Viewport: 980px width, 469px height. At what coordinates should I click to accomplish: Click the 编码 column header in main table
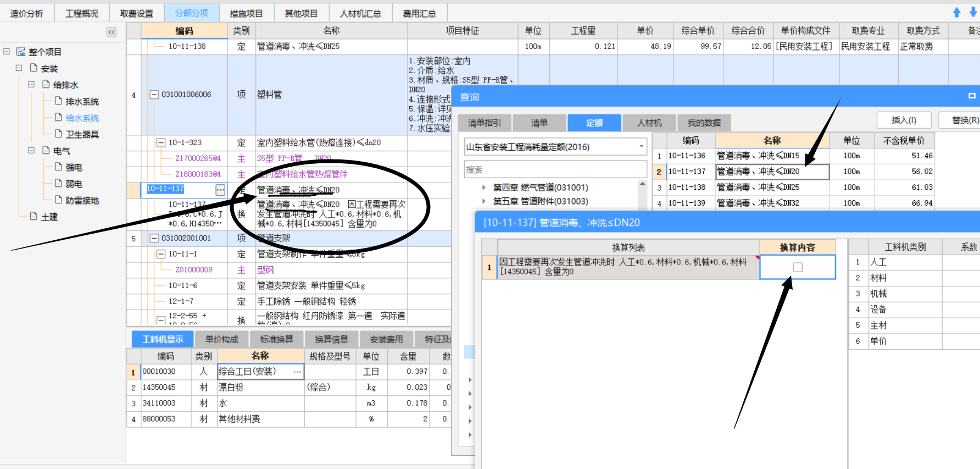click(184, 31)
